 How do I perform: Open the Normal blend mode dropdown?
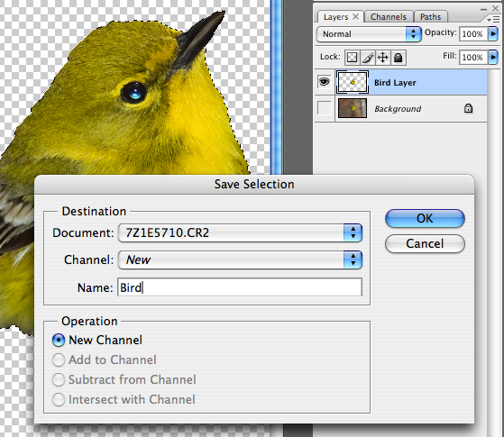369,34
